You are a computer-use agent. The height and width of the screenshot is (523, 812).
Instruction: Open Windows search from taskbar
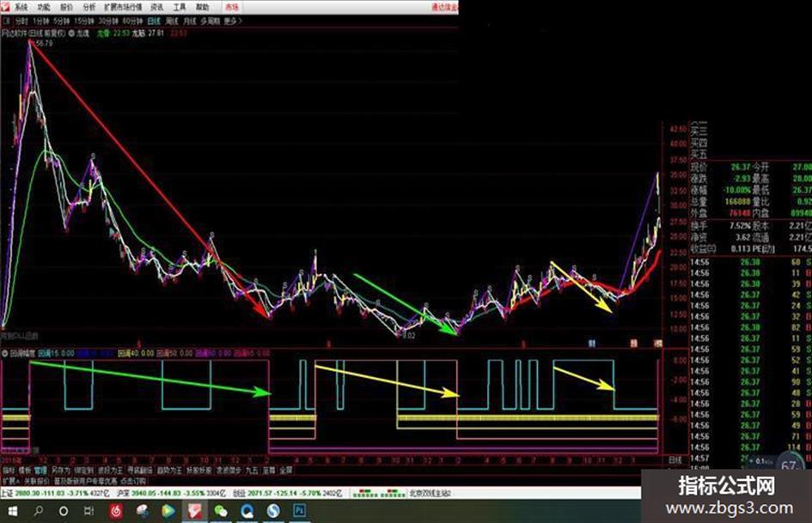[39, 511]
